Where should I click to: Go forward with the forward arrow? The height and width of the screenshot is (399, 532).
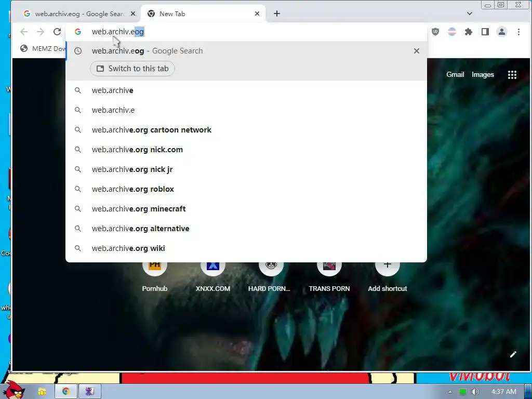point(41,32)
